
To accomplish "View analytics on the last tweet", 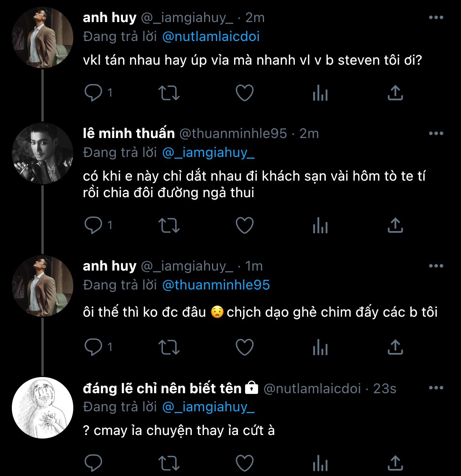I will (x=320, y=463).
